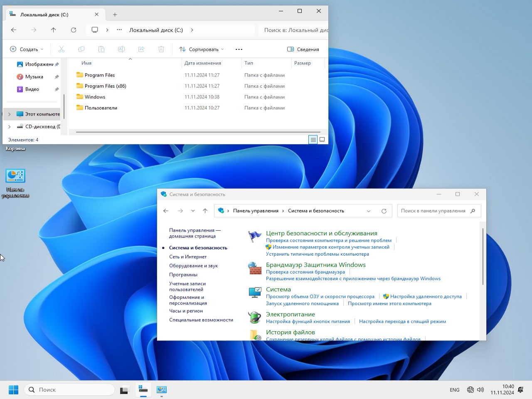Screen dimensions: 532x399
Task: Click the Электропитание battery icon
Action: [255, 318]
